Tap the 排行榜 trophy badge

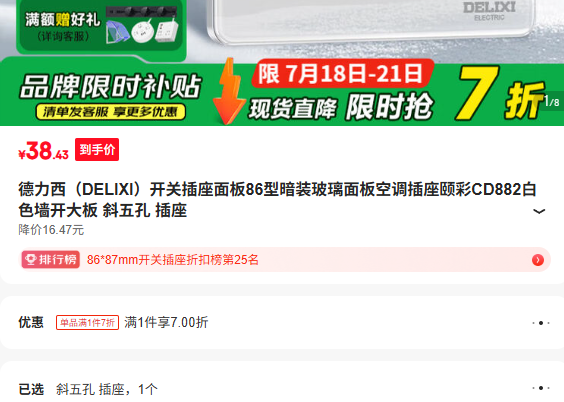point(51,260)
